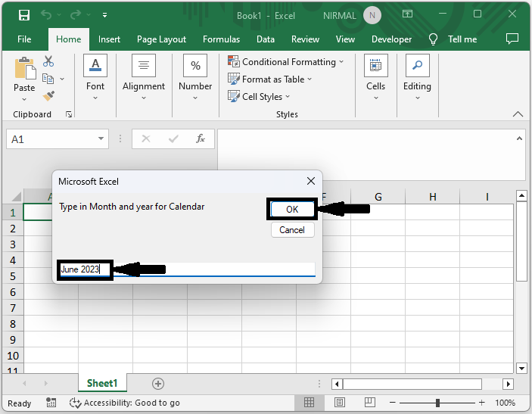
Task: Select row 8 header
Action: click(13, 324)
